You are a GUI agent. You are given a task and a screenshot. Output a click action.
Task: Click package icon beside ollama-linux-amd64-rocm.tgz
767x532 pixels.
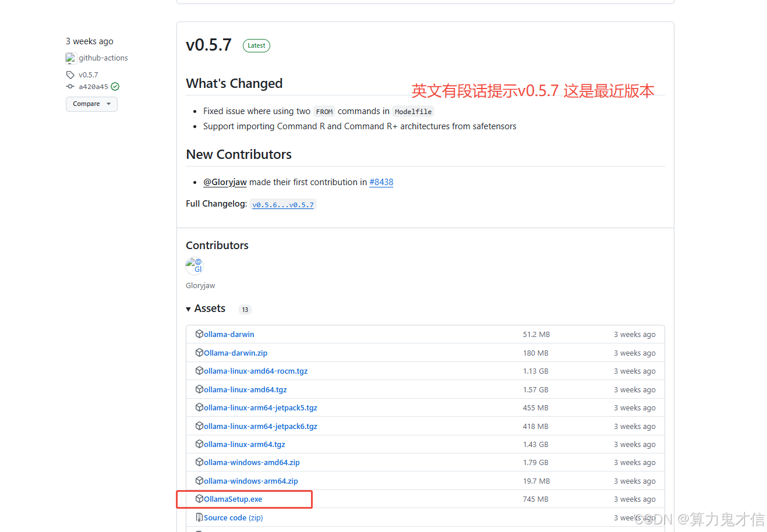click(199, 371)
